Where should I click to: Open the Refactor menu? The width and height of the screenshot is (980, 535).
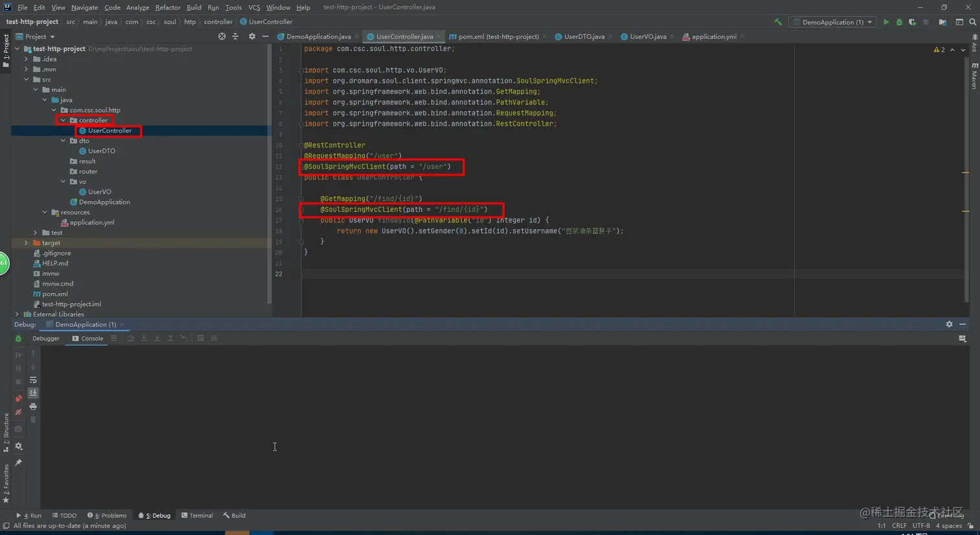[x=167, y=7]
